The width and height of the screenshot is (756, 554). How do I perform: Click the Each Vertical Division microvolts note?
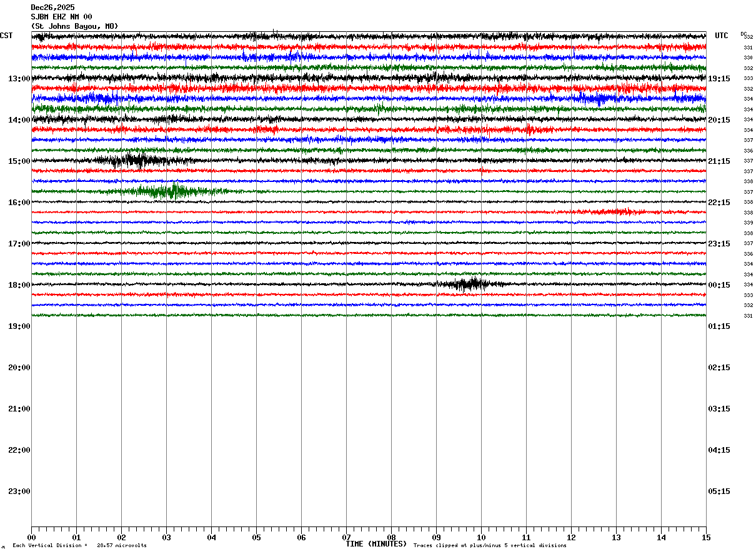(x=80, y=546)
